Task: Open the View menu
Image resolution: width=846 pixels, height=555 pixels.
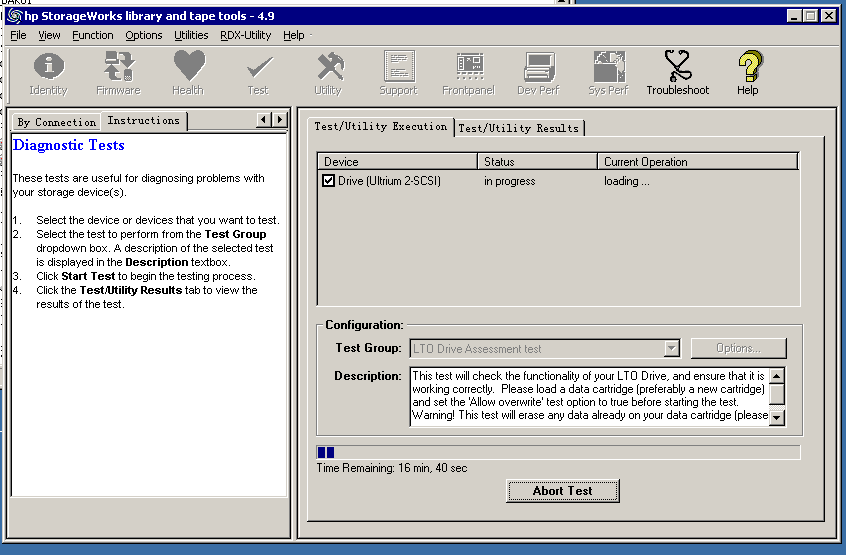Action: click(49, 35)
